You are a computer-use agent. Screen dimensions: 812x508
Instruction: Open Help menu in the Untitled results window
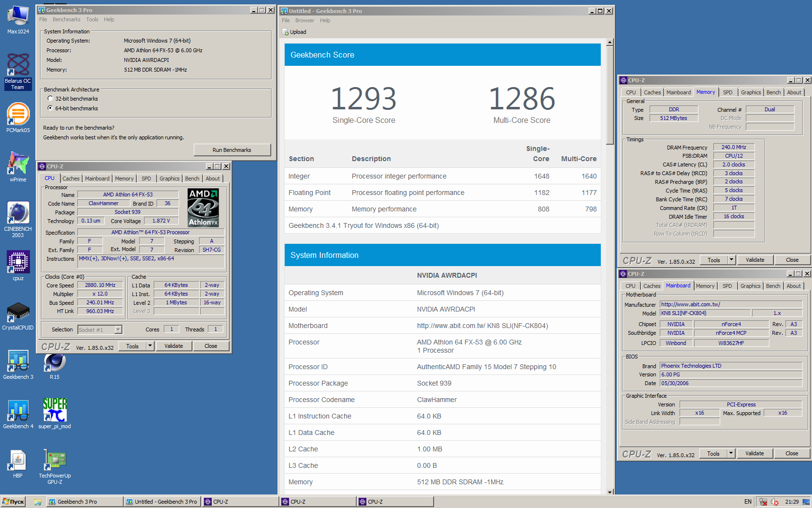[x=325, y=21]
